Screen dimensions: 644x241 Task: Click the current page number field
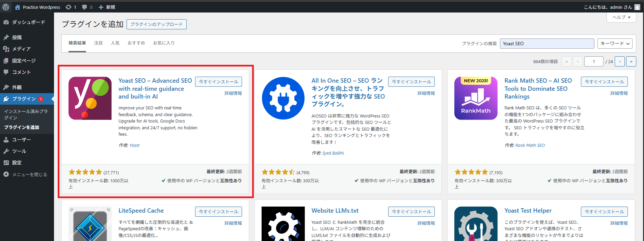594,61
